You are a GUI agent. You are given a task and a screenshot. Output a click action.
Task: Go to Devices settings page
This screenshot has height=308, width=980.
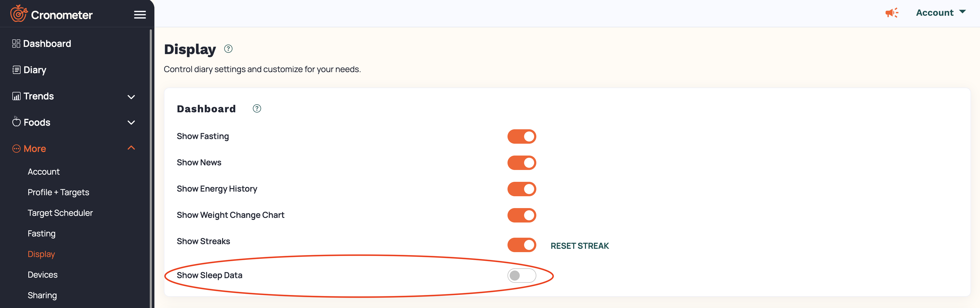point(43,275)
